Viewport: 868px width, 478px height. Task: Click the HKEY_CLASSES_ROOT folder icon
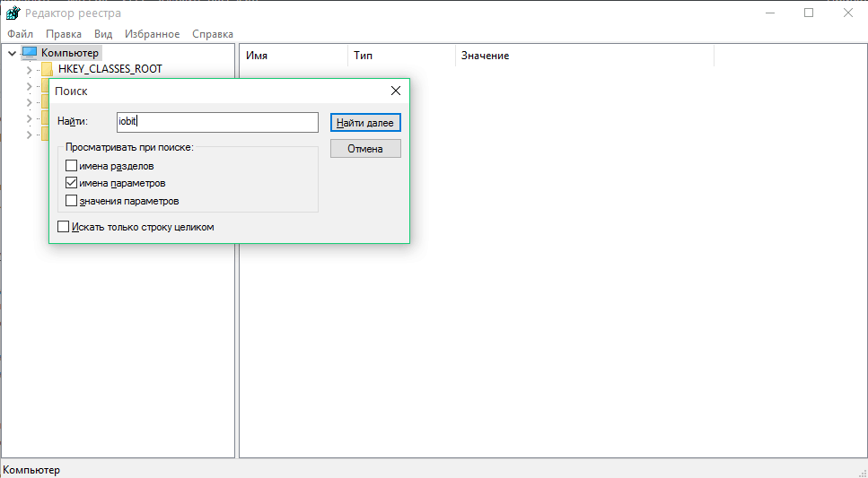tap(48, 69)
